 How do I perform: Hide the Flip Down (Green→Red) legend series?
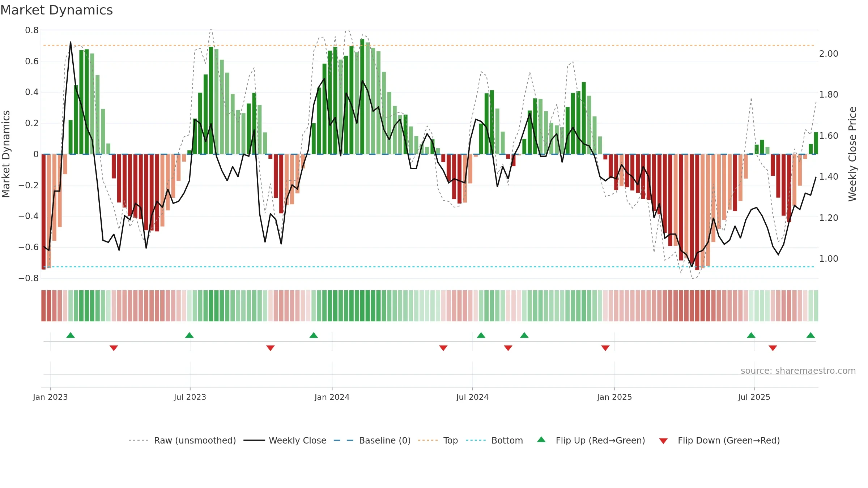719,440
